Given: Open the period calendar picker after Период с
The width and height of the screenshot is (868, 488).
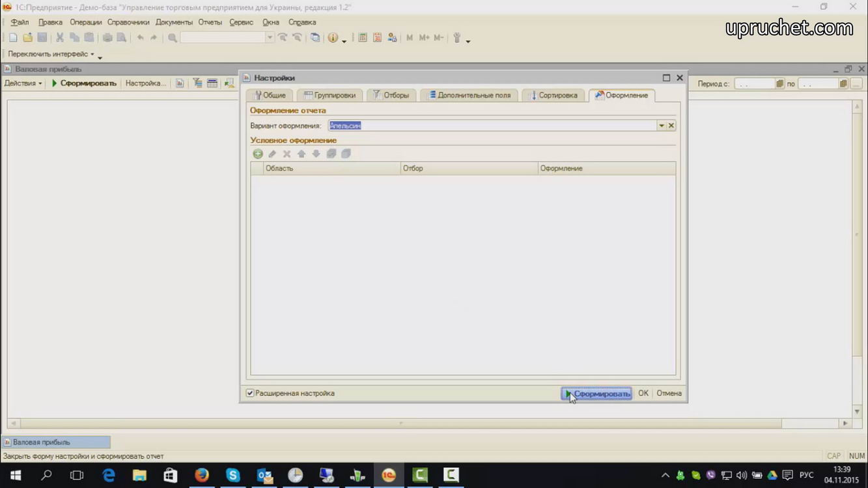Looking at the screenshot, I should coord(779,83).
